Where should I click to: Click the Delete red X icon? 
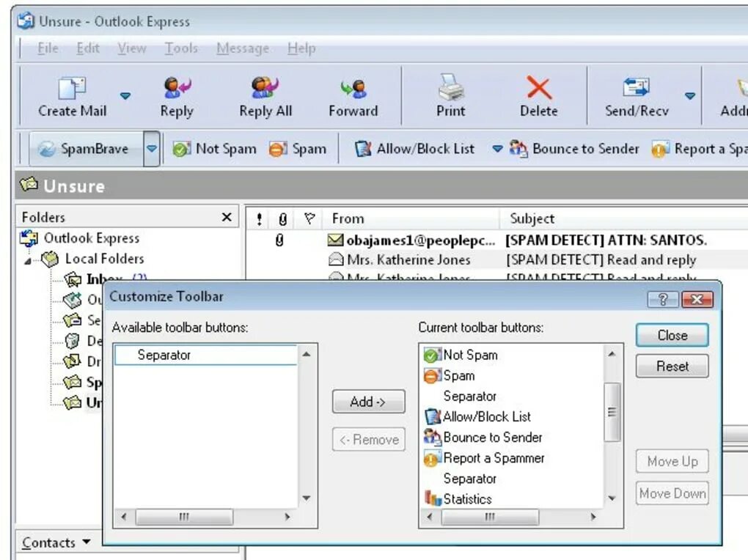click(x=539, y=88)
